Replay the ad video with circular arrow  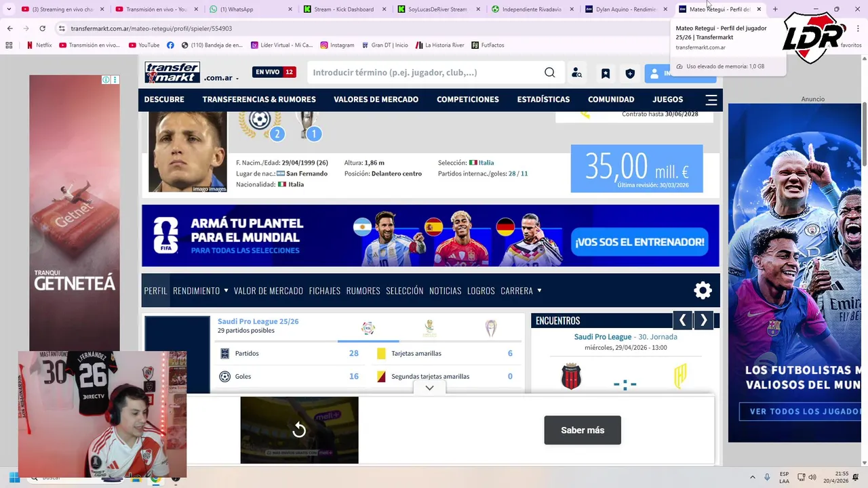pyautogui.click(x=299, y=430)
